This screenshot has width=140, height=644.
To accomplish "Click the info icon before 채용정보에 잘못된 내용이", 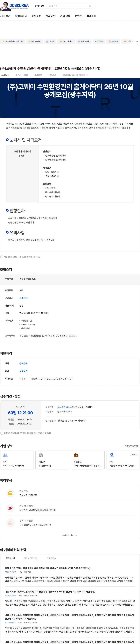I will (x=2, y=257).
